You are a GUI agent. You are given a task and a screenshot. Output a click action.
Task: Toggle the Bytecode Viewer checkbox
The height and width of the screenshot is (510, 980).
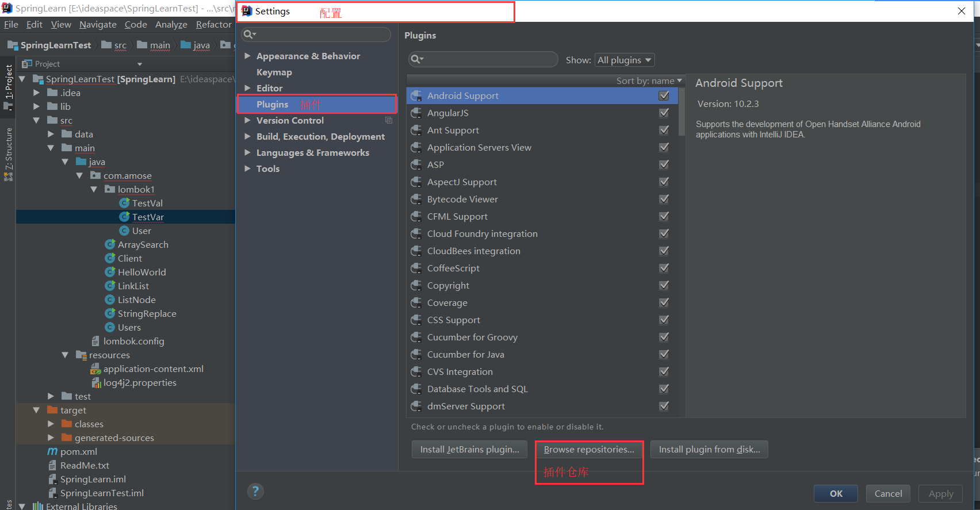point(664,199)
